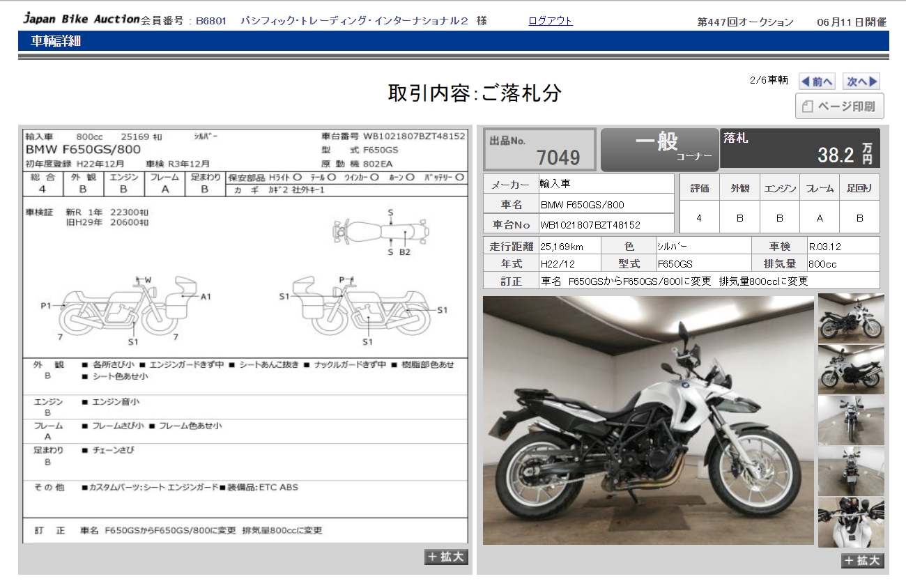Viewport: 906px width, 588px height.
Task: Click the winning bid price 38.2 万円
Action: click(845, 154)
